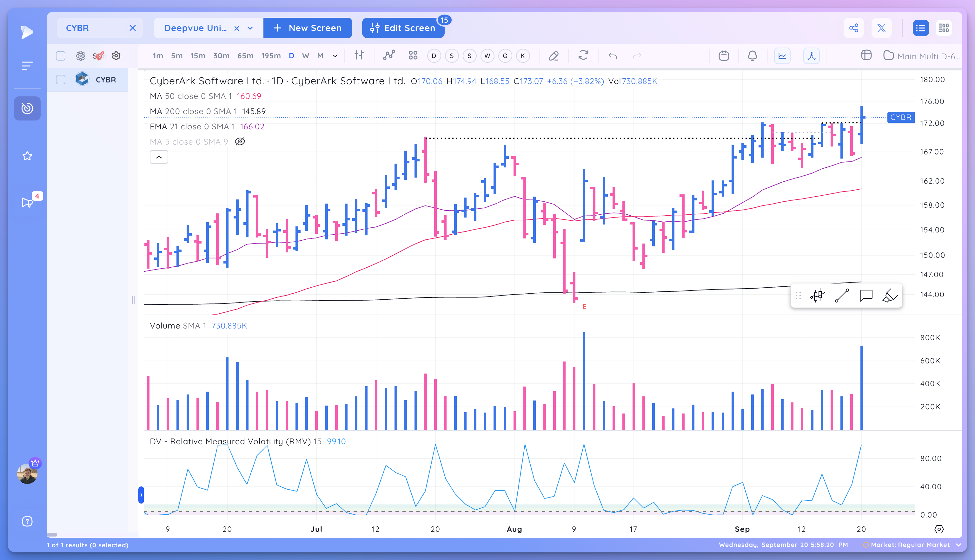Open the announcements megaphone icon
This screenshot has height=560, width=975.
(27, 202)
